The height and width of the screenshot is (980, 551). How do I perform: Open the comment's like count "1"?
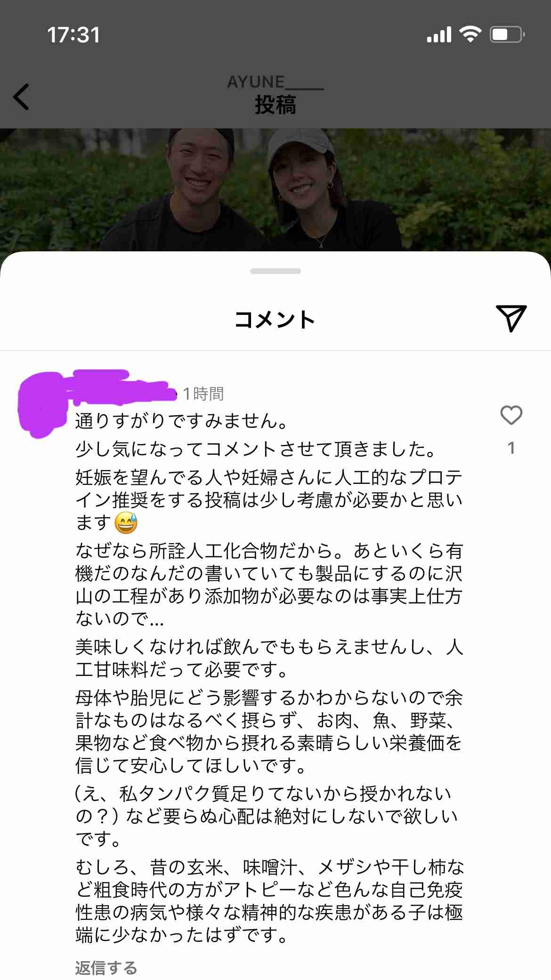click(511, 448)
